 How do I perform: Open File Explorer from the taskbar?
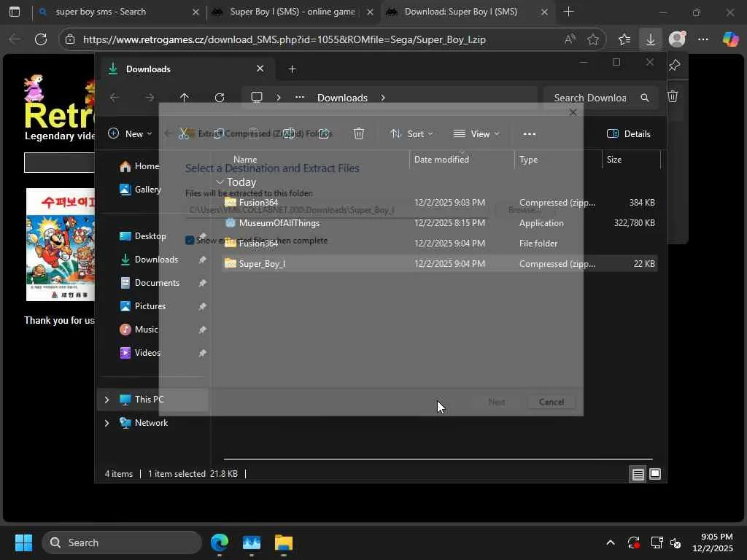pyautogui.click(x=284, y=542)
